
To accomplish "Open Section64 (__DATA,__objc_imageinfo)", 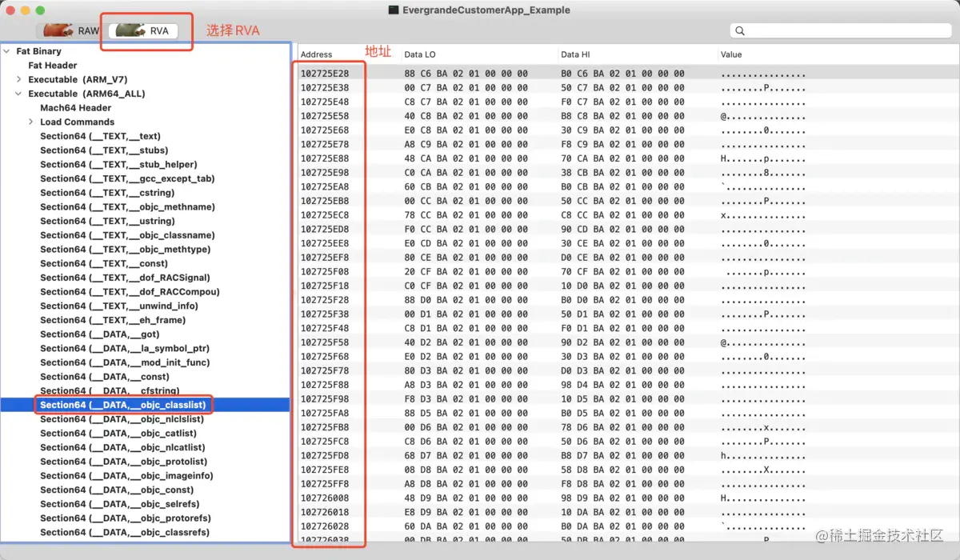I will point(126,475).
